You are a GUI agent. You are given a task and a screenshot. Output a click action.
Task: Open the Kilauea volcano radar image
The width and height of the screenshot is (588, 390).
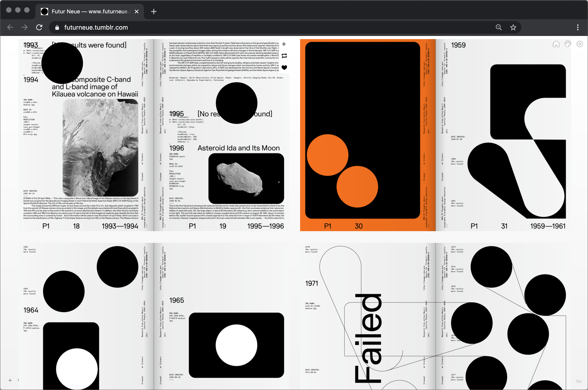(x=100, y=148)
